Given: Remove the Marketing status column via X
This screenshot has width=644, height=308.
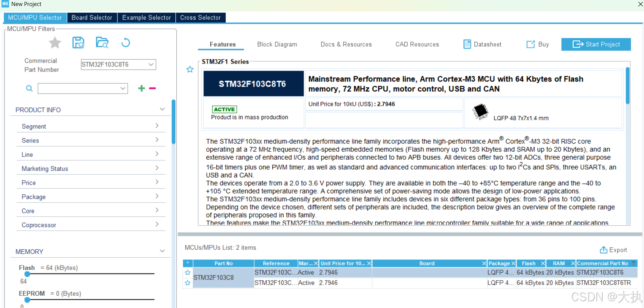Looking at the screenshot, I should click(316, 263).
